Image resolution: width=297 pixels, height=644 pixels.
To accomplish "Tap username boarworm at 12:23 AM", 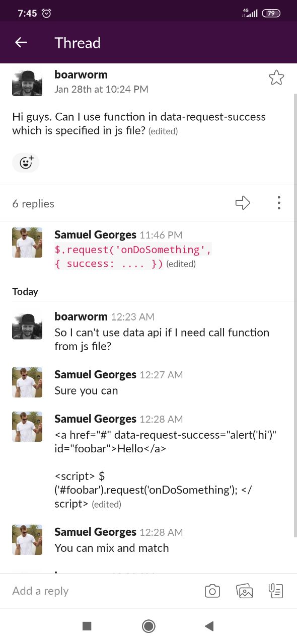I will pyautogui.click(x=81, y=316).
